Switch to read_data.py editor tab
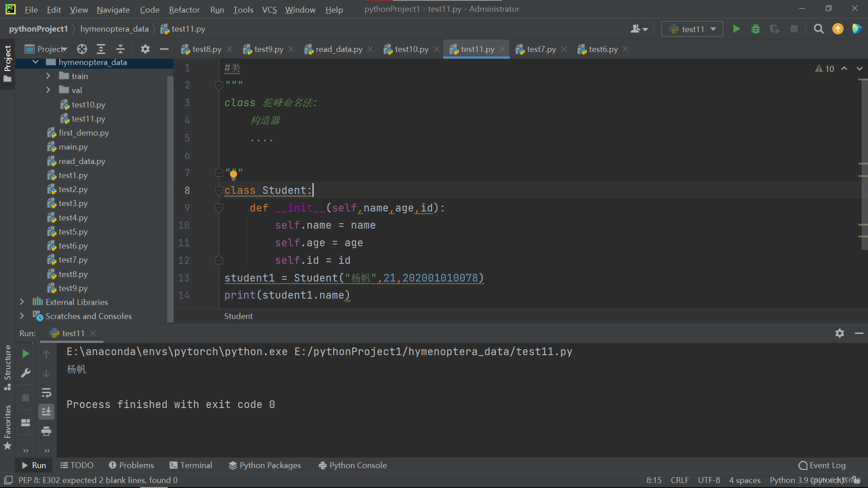Screen dimensions: 868x488 coord(339,49)
